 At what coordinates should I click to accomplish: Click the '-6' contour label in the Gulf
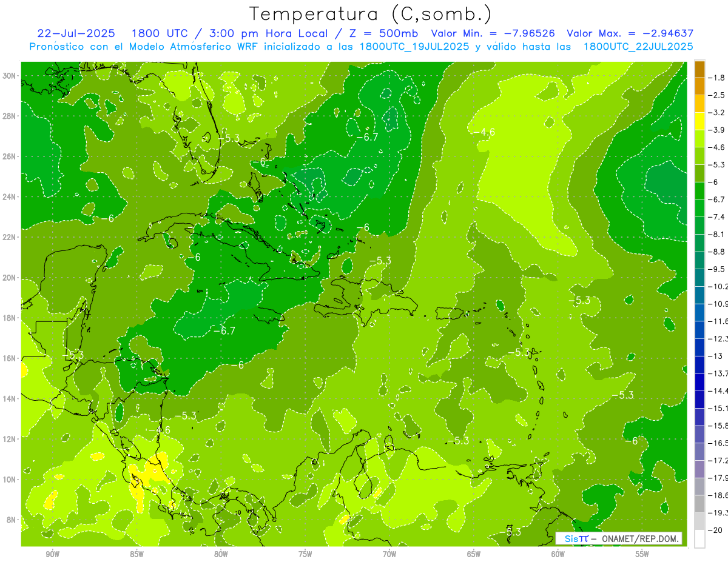click(107, 218)
